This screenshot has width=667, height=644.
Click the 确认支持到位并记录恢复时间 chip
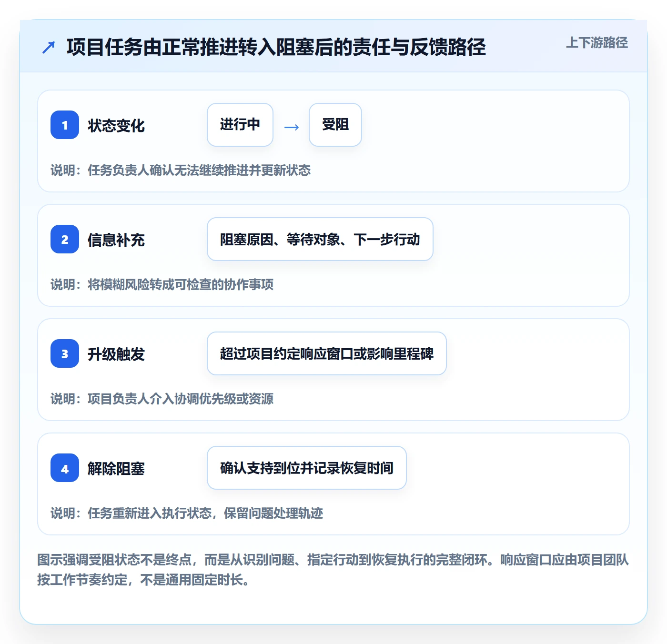307,468
